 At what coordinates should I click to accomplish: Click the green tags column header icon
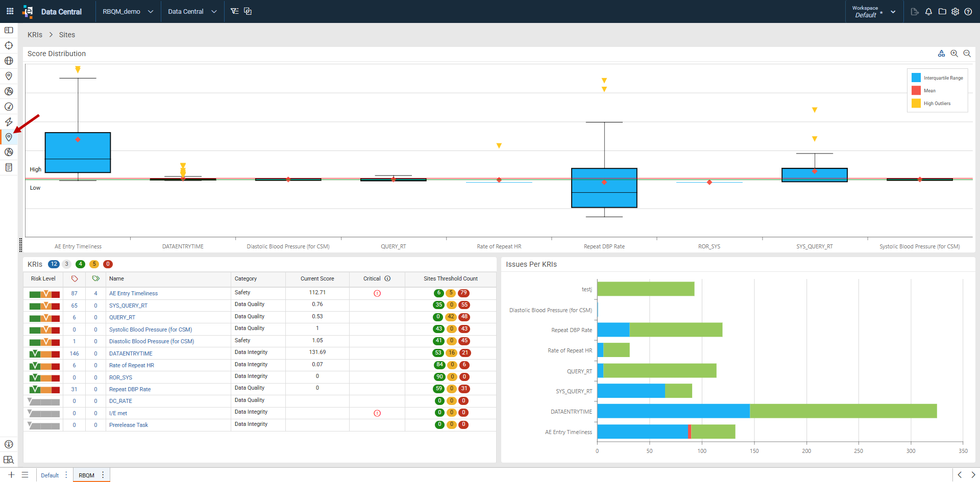pos(95,278)
